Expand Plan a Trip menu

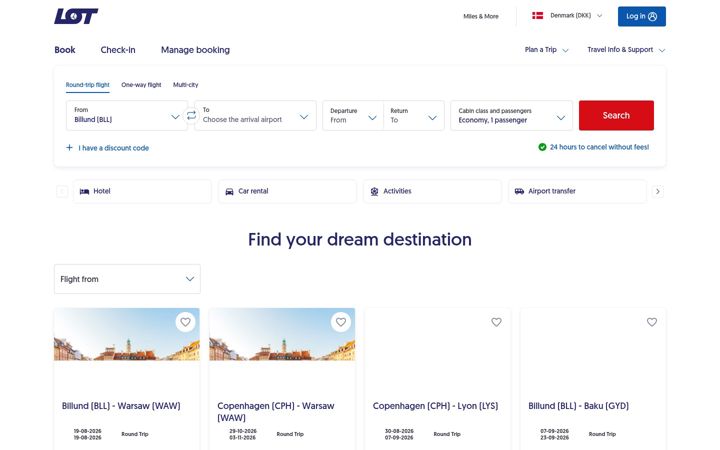547,50
